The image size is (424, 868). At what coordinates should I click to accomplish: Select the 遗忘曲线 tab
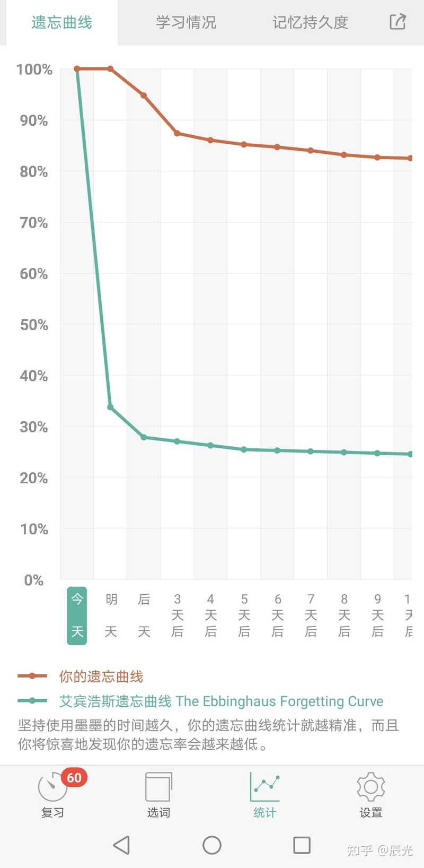pyautogui.click(x=61, y=22)
